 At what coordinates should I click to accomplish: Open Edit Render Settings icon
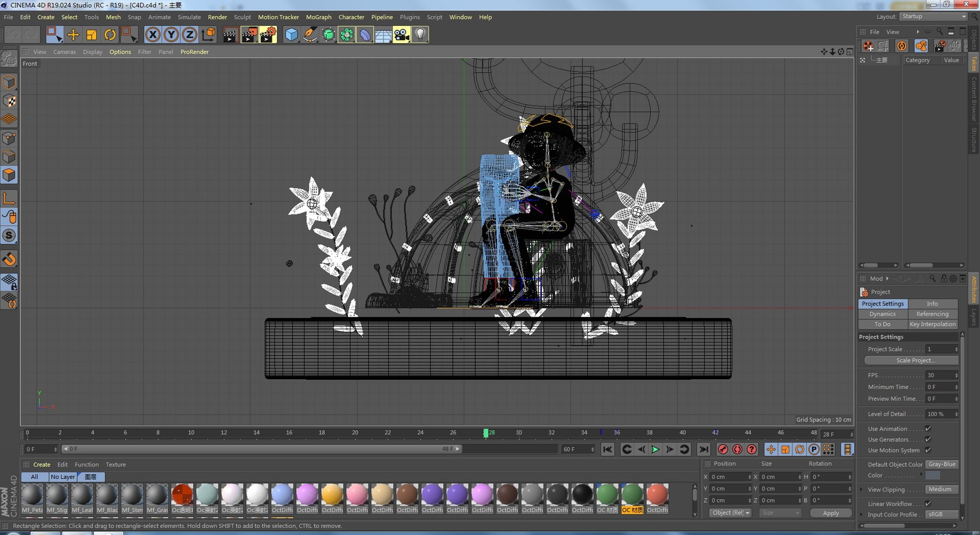tap(268, 35)
